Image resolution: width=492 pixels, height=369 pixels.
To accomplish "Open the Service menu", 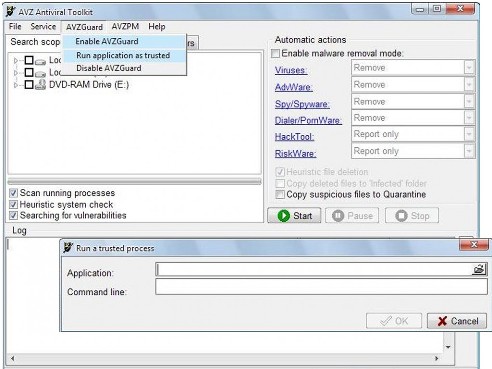I will click(x=43, y=27).
